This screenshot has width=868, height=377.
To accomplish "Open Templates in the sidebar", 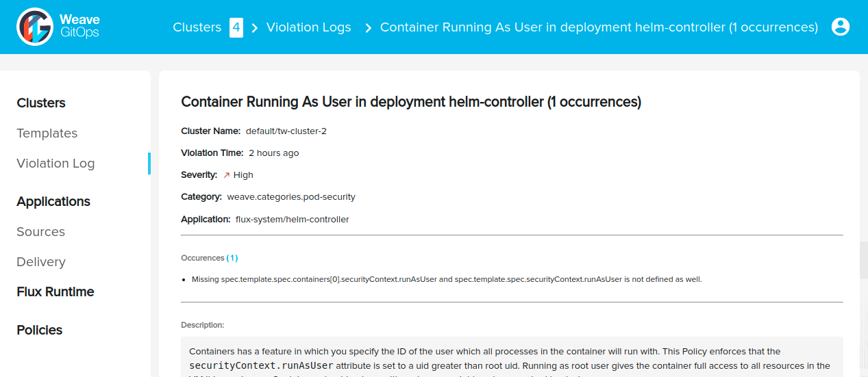I will pyautogui.click(x=47, y=133).
